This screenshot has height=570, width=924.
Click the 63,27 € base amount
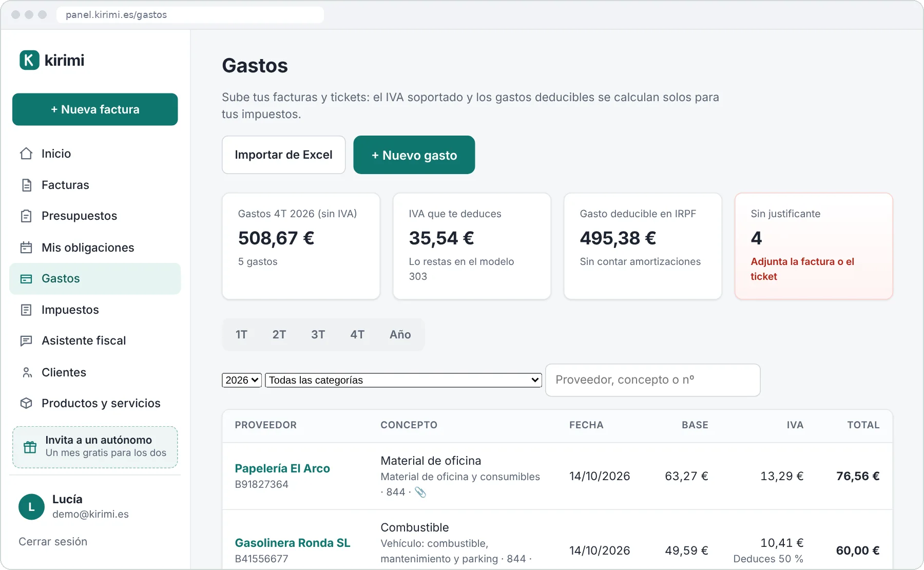point(686,476)
